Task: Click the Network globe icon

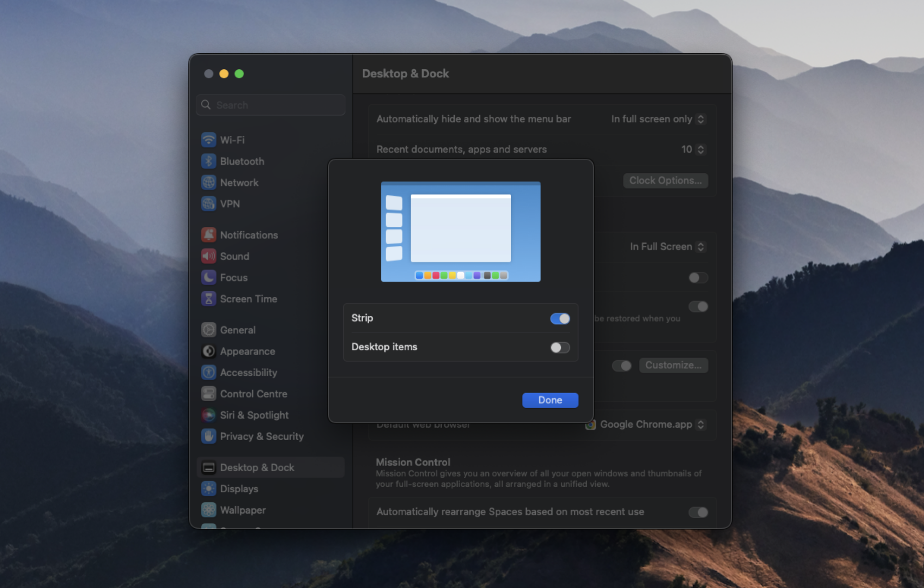Action: (208, 182)
